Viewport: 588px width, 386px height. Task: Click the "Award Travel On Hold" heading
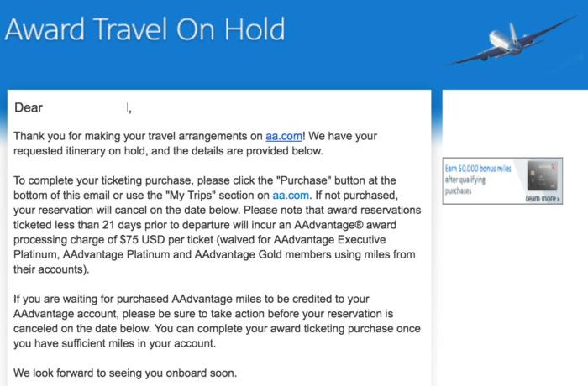[145, 29]
